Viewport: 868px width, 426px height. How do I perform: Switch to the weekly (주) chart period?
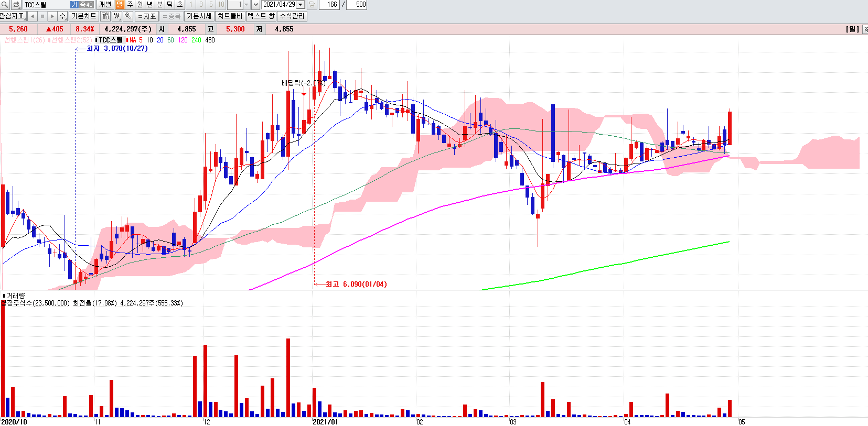pos(130,5)
